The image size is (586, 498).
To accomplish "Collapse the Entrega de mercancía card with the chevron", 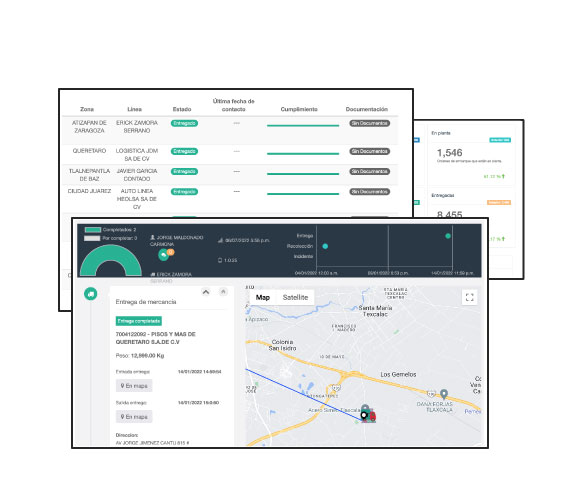I will tap(206, 292).
